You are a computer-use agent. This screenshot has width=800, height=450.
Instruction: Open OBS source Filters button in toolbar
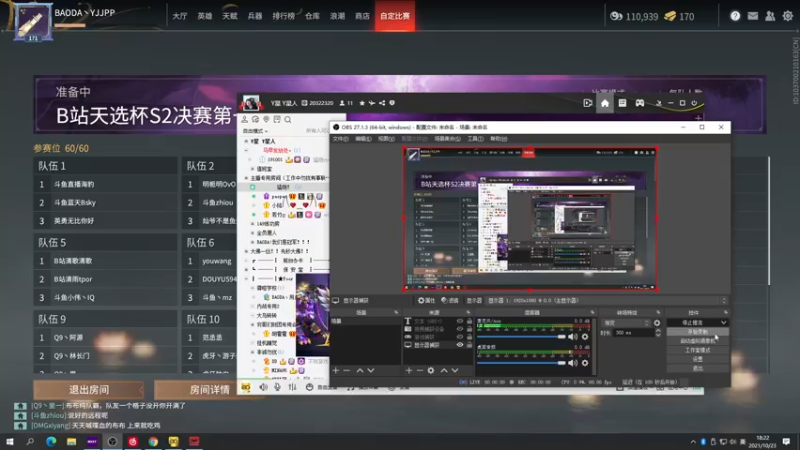(451, 301)
